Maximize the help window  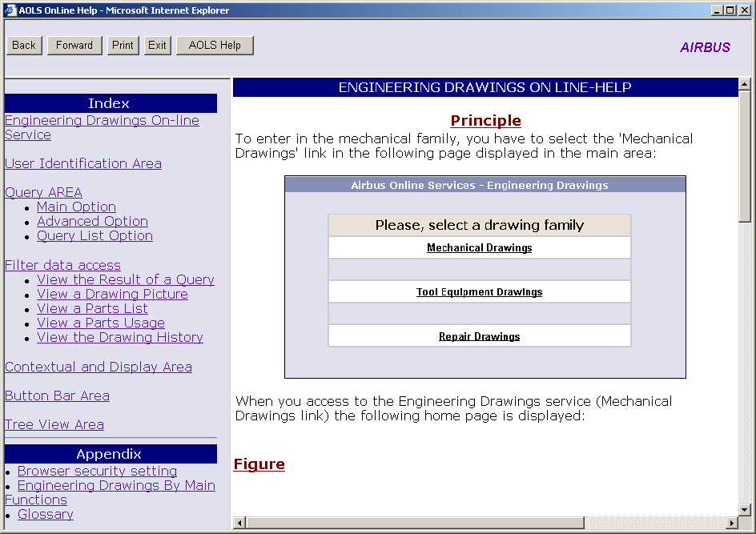(x=730, y=10)
